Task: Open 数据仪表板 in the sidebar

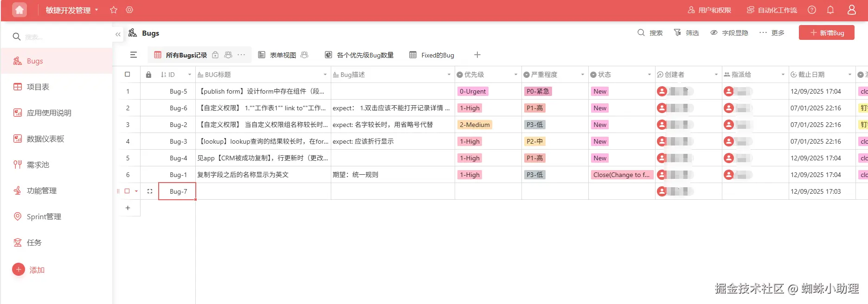Action: (57, 139)
